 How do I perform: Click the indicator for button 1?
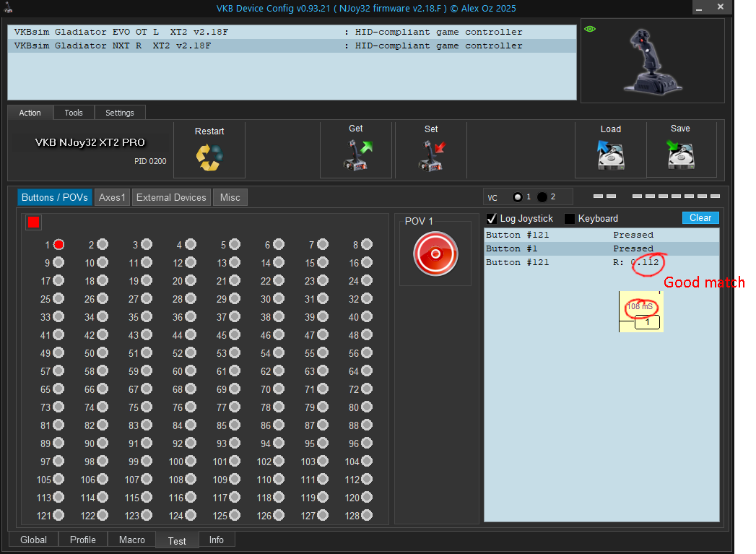pos(58,244)
